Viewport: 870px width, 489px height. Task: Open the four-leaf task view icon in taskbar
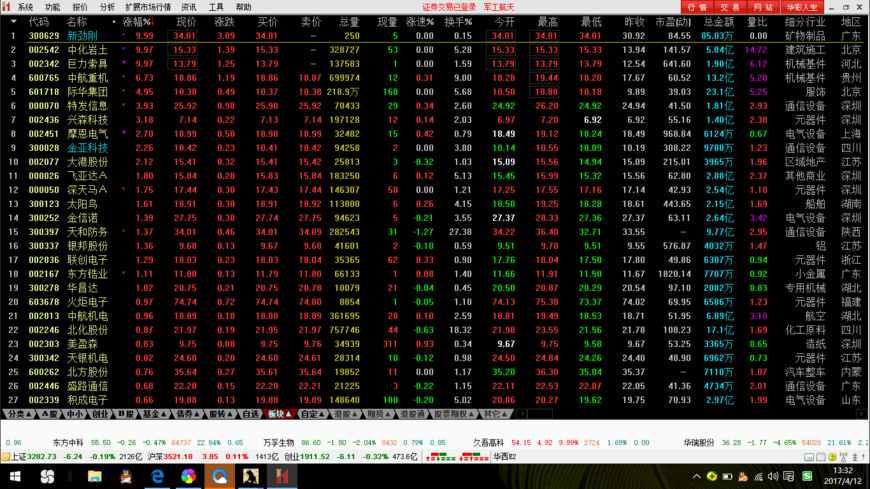click(x=47, y=476)
